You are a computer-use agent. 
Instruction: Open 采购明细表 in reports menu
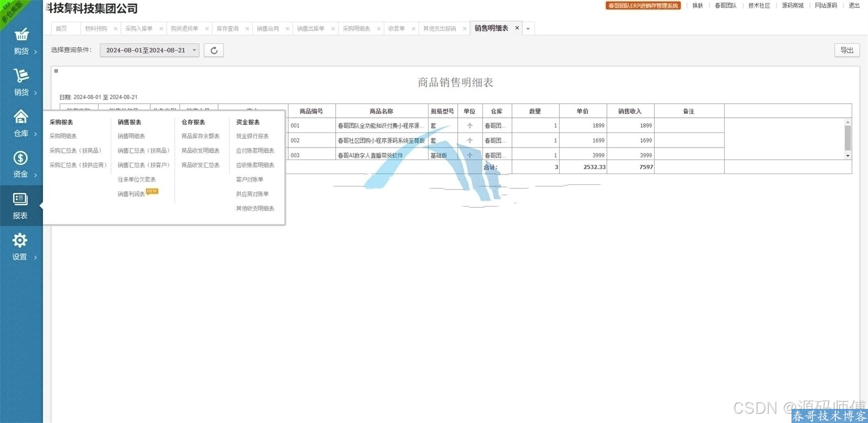point(63,136)
